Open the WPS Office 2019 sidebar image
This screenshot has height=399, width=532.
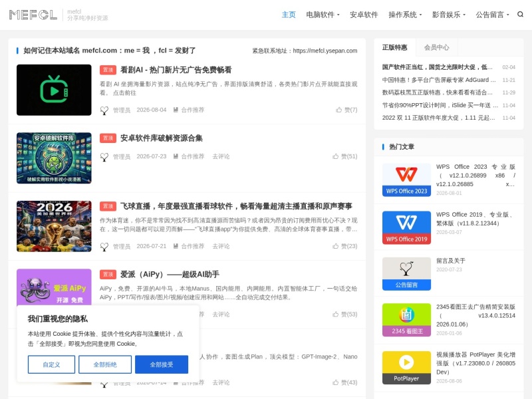tap(406, 227)
